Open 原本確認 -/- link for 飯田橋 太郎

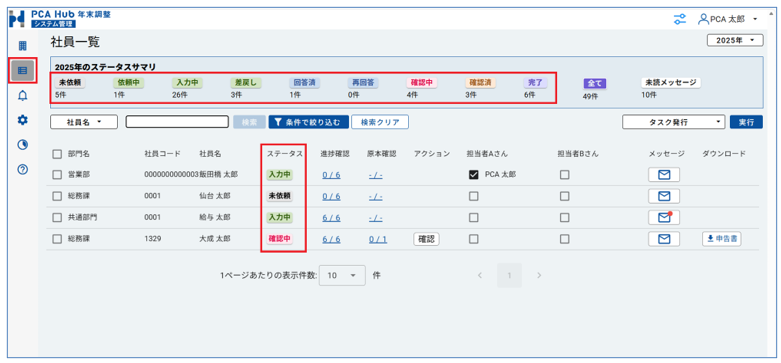(x=376, y=175)
